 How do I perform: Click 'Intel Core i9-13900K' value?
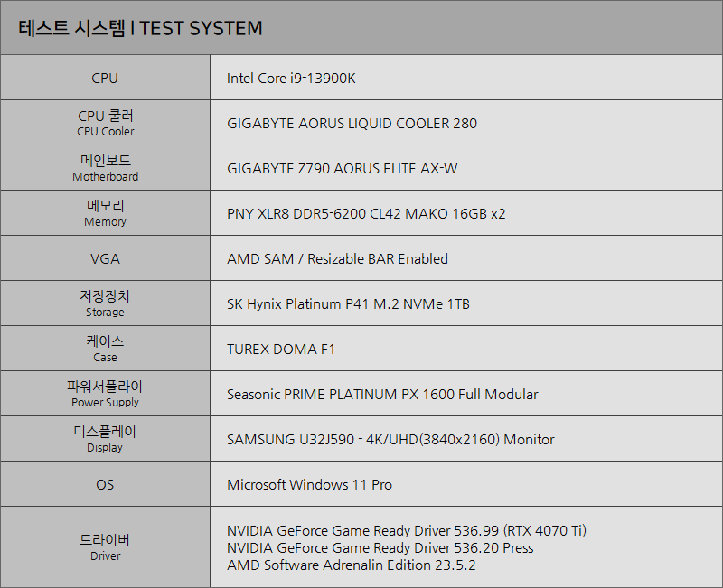point(291,79)
